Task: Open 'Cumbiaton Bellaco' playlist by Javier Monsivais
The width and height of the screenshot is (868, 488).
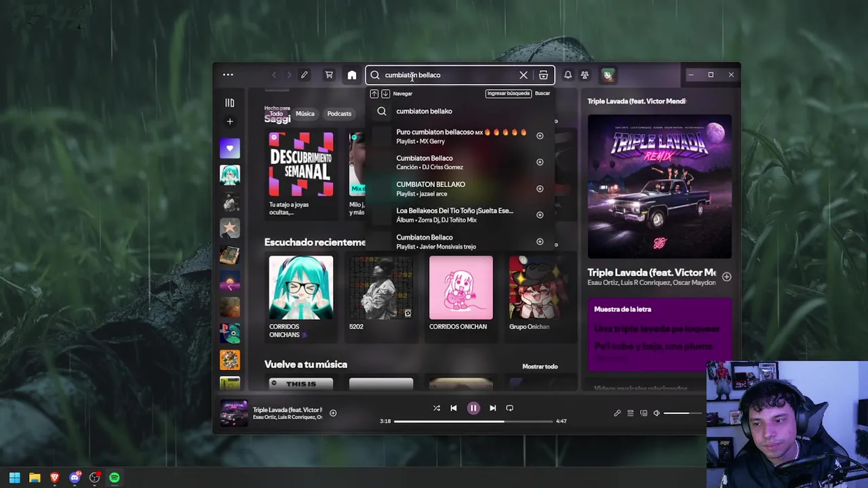Action: 461,241
